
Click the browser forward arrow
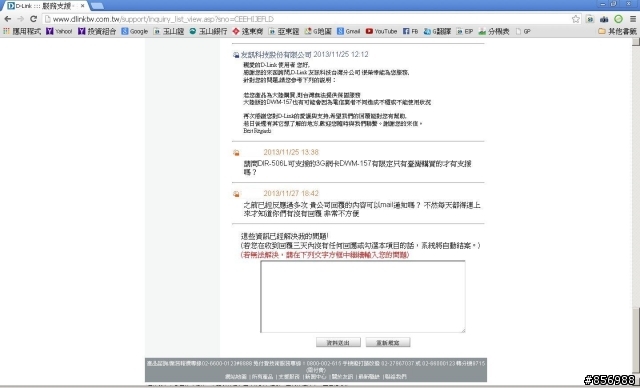[20, 19]
